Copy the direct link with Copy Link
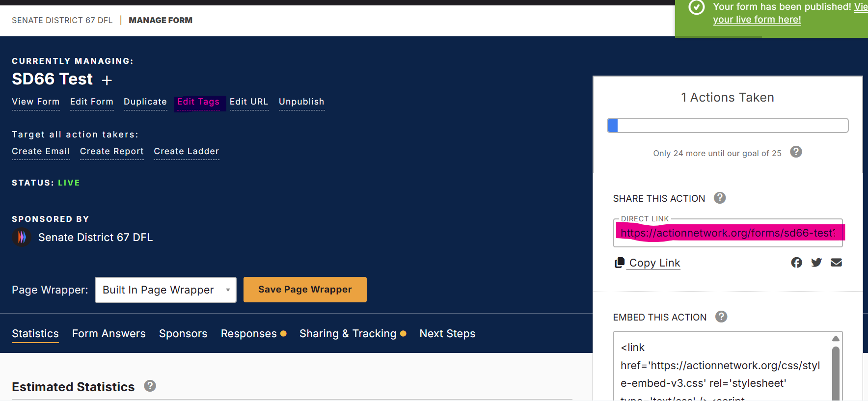Screen dimensions: 868x401 pyautogui.click(x=648, y=263)
